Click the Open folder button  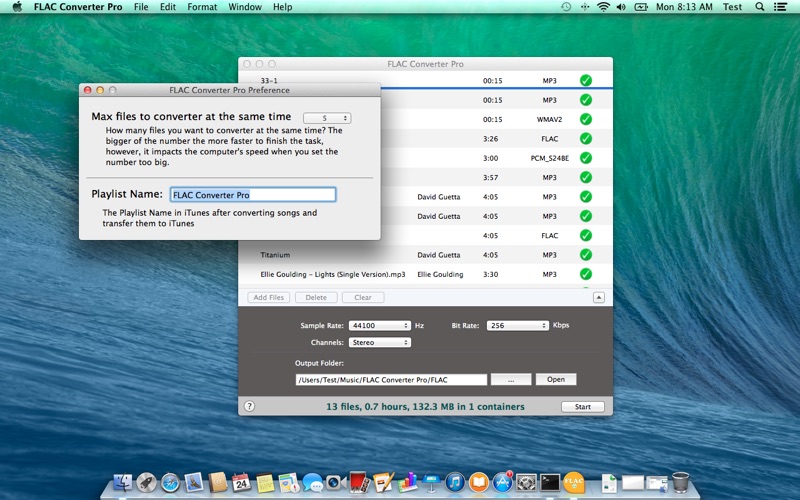556,379
